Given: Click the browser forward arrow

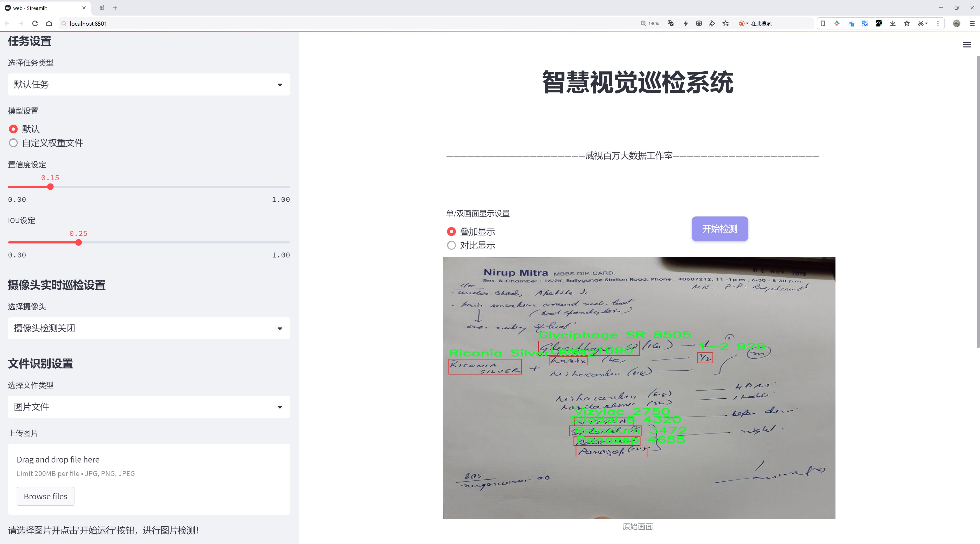Looking at the screenshot, I should click(x=21, y=24).
